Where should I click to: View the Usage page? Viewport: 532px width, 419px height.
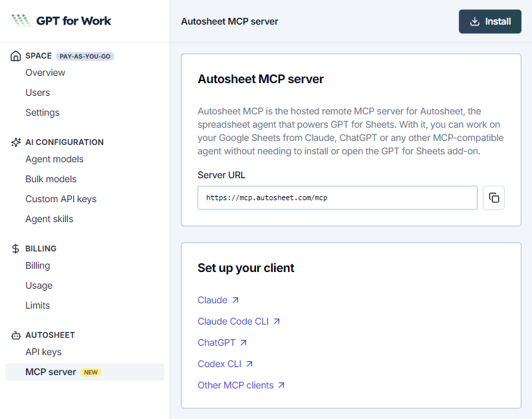39,286
